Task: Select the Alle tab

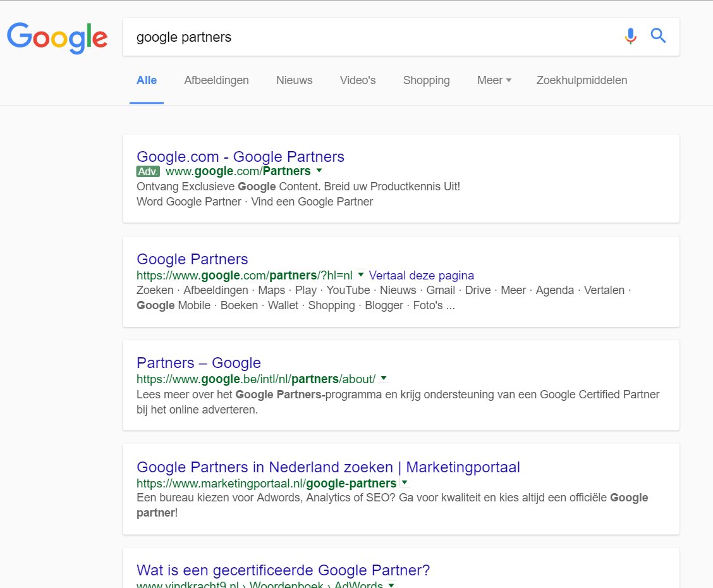Action: 147,80
